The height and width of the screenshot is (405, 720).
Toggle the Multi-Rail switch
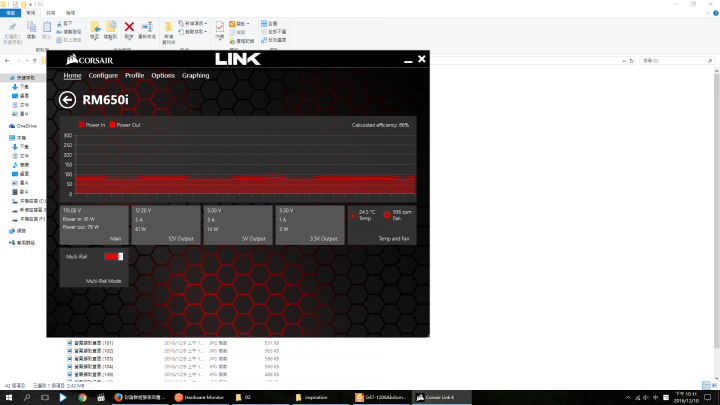coord(113,257)
